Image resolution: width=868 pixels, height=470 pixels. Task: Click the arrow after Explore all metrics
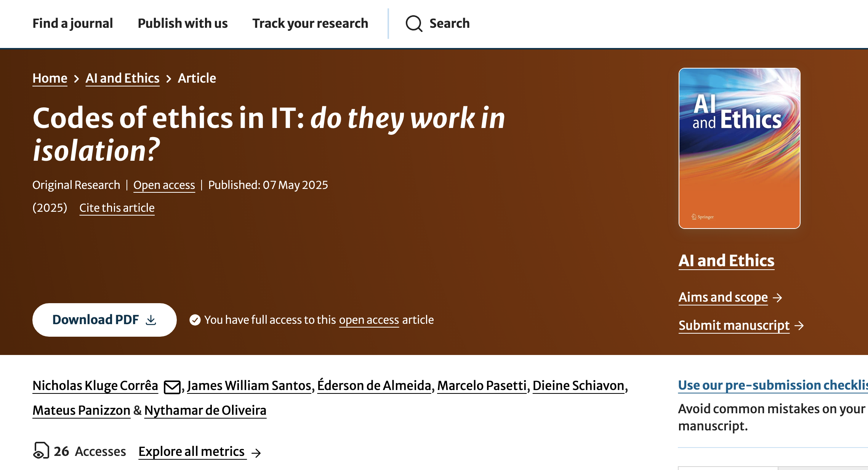[x=256, y=453]
